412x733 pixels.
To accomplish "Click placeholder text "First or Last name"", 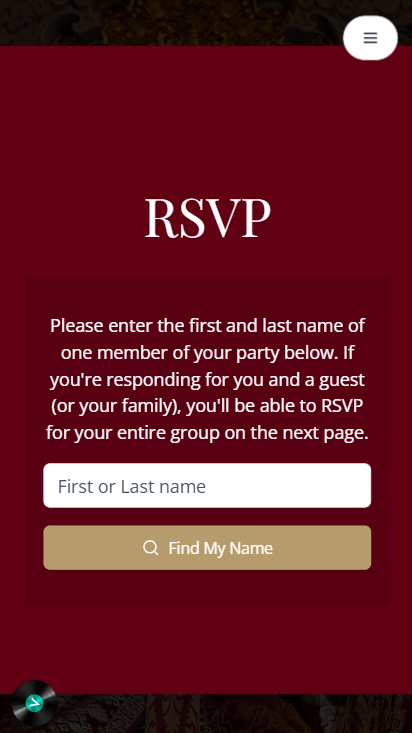I will click(x=131, y=487).
